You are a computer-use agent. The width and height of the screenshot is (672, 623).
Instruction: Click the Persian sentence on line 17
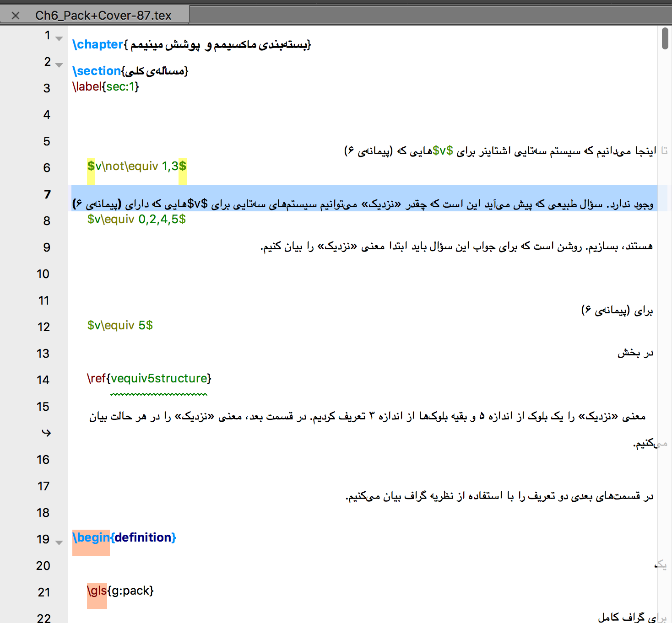499,496
